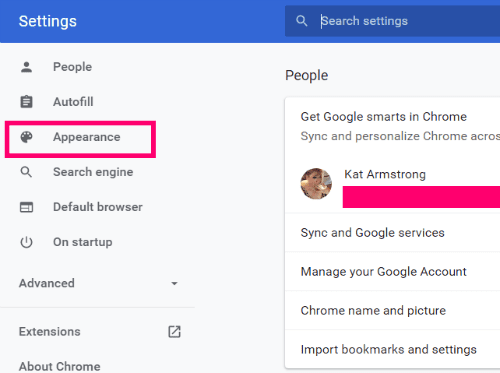Open About Chrome page
500x373 pixels.
point(60,366)
